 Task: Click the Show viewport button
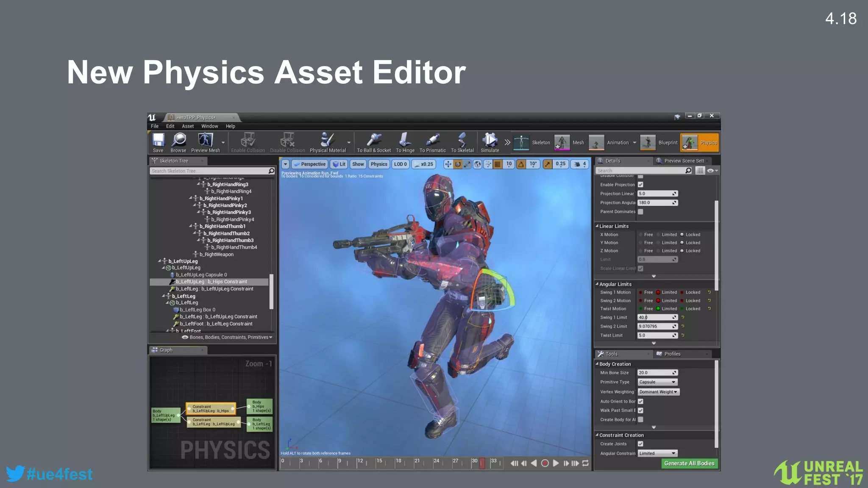(358, 164)
